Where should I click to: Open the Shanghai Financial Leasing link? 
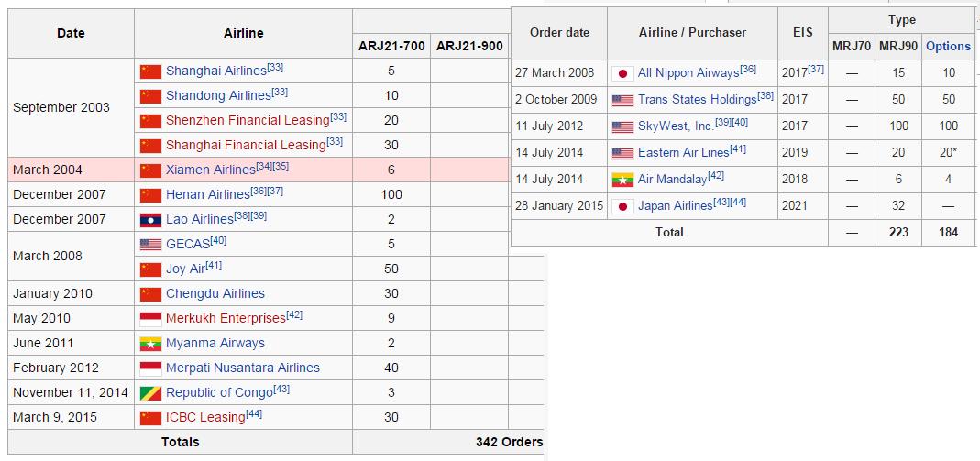click(246, 146)
